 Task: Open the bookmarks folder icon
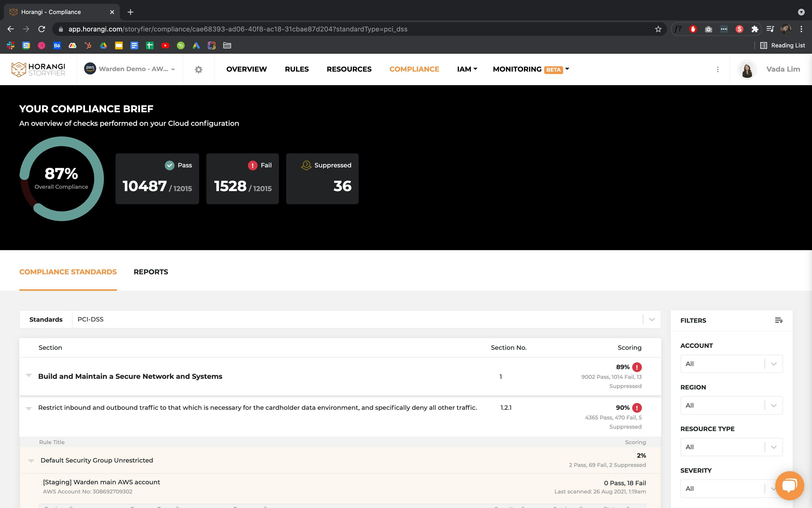(x=227, y=45)
